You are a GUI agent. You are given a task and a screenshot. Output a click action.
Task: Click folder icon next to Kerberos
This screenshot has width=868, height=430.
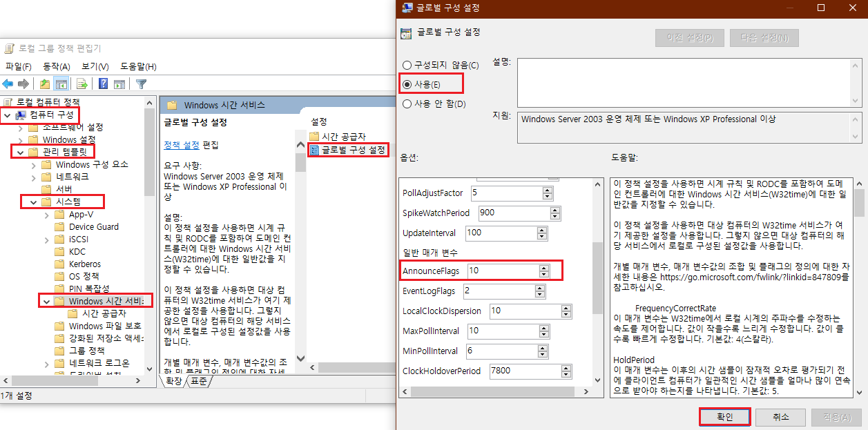(60, 264)
